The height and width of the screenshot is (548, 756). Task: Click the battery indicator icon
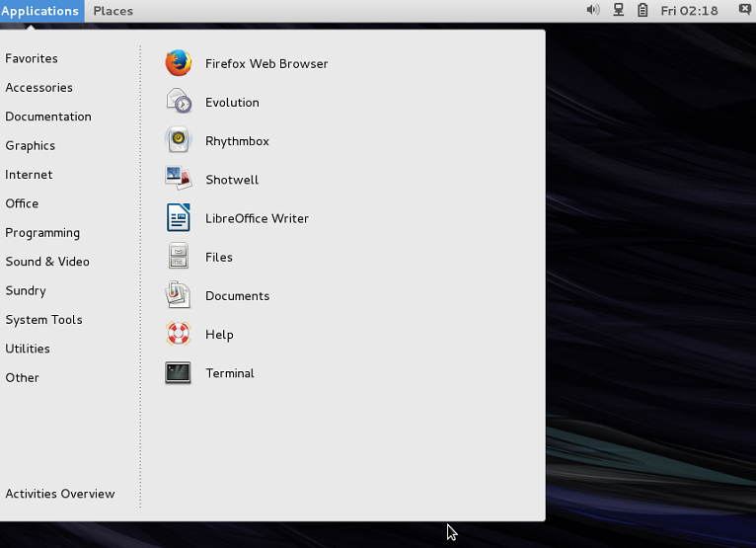click(x=643, y=10)
